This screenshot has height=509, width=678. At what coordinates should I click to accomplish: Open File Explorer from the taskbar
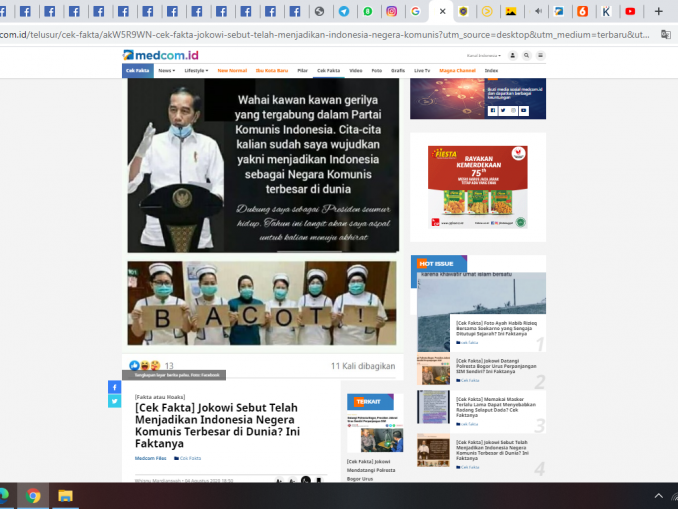(65, 496)
